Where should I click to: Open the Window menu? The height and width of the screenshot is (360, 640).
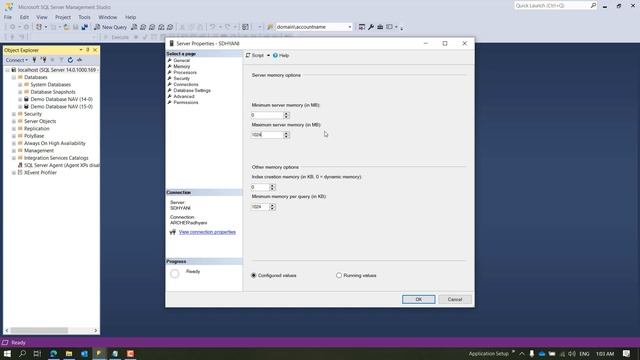tap(108, 17)
